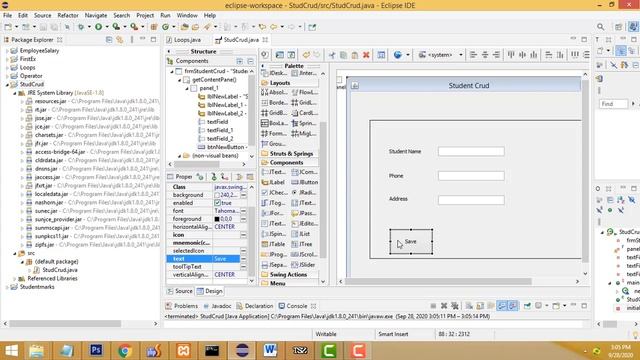640x360 pixels.
Task: Pick JToggleButton from the Palette
Action: pos(273,203)
